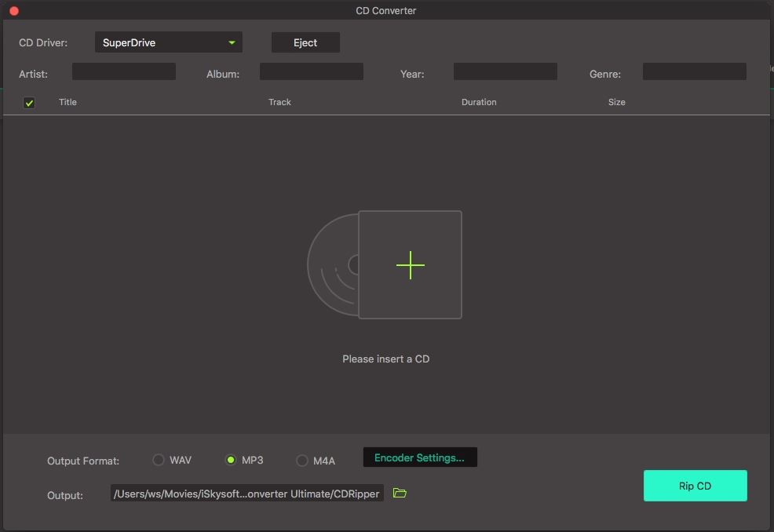Close the CD Converter window
Viewport: 774px width, 532px height.
coord(13,11)
